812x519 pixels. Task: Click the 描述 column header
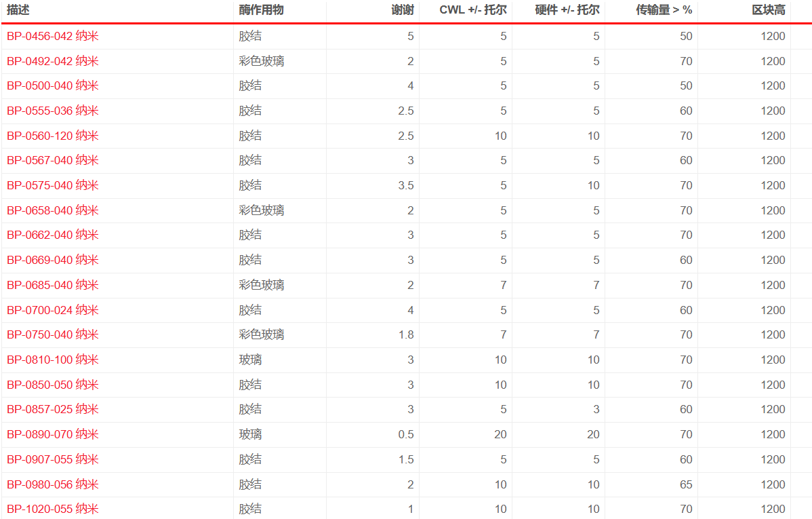[18, 10]
